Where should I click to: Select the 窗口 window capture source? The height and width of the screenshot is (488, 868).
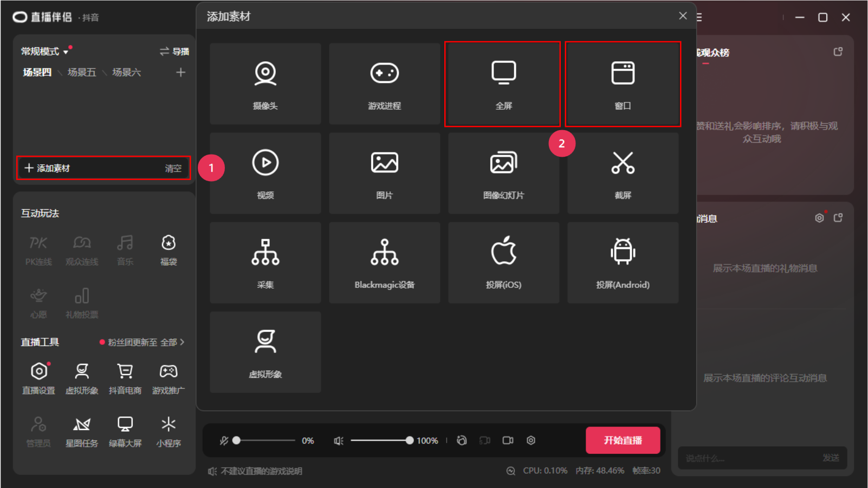(x=623, y=84)
